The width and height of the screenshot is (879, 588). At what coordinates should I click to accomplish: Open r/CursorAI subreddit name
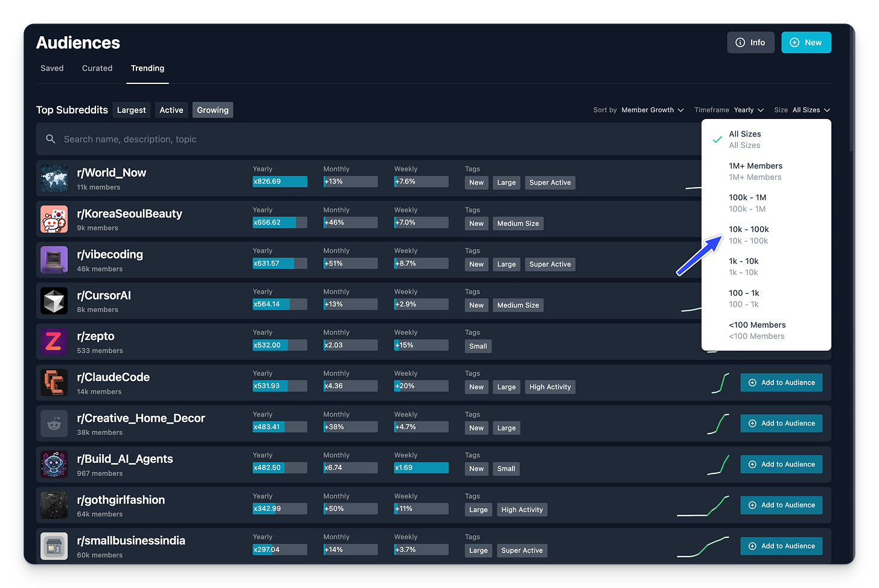click(x=104, y=295)
